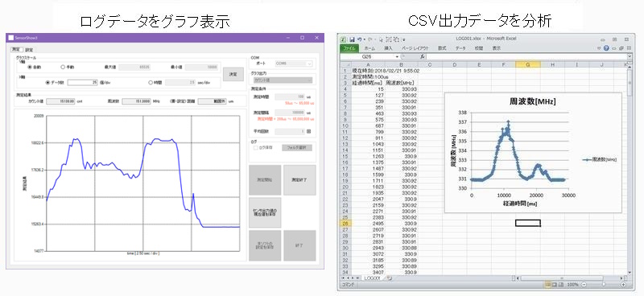Screen dimensions: 644x296
Task: Open Excel Help with the blue question-mark icon
Action: [x=606, y=48]
